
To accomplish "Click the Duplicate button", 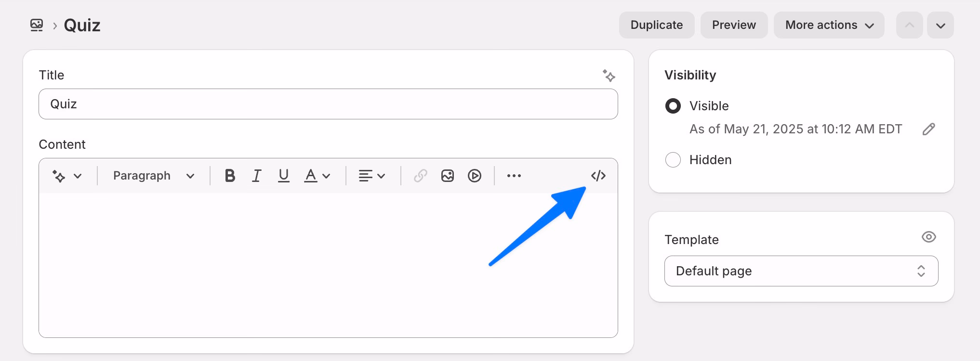I will coord(656,25).
